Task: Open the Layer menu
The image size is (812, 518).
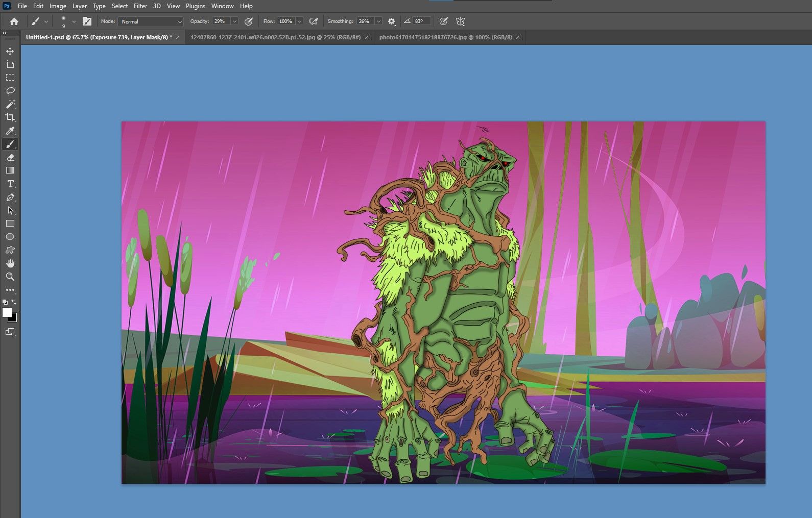Action: [79, 6]
